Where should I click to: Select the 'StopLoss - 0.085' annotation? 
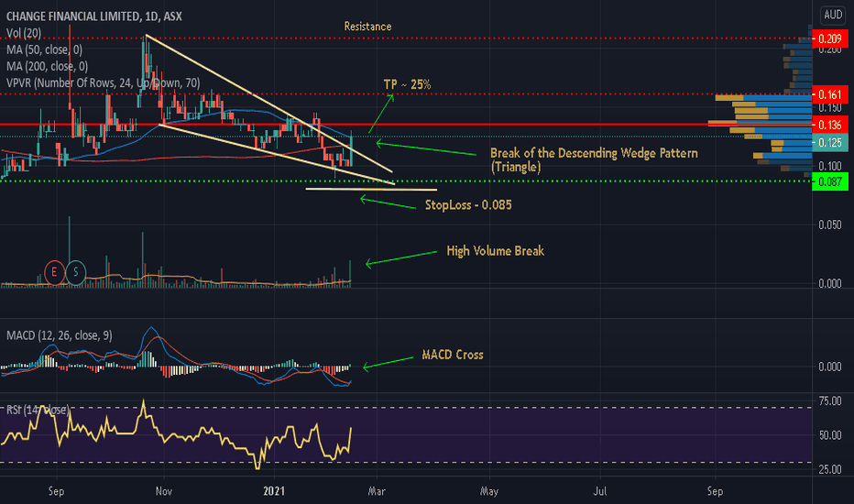(x=468, y=205)
